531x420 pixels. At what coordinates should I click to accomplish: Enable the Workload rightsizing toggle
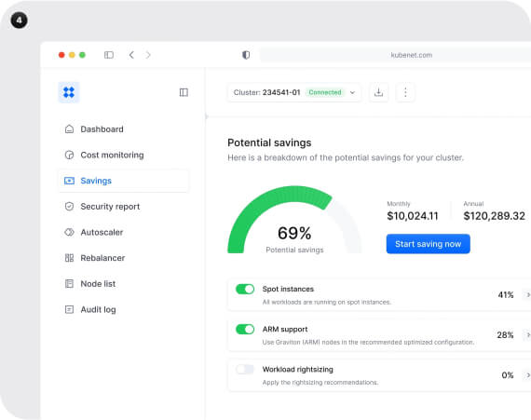245,369
